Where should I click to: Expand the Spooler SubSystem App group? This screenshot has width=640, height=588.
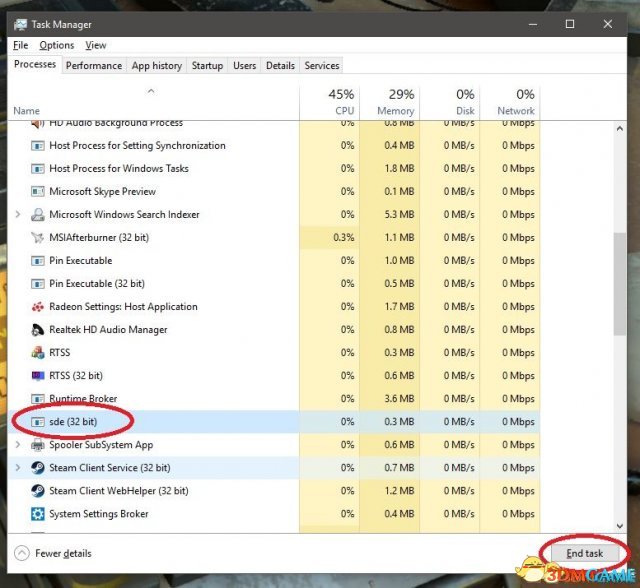(18, 445)
